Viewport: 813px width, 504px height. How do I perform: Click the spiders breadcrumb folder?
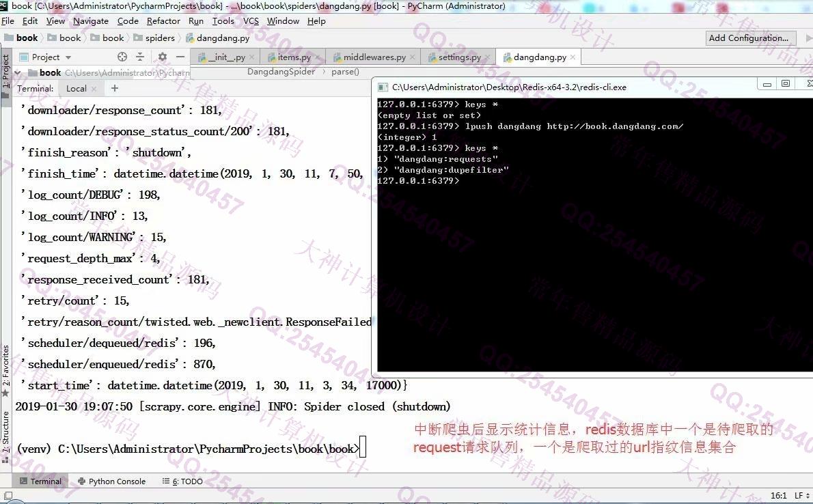coord(154,38)
